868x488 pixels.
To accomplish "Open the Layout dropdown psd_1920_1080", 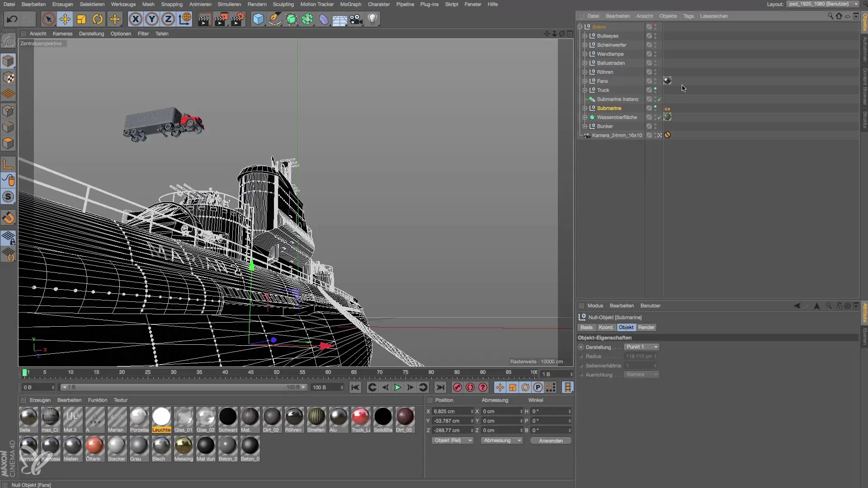I will 823,4.
